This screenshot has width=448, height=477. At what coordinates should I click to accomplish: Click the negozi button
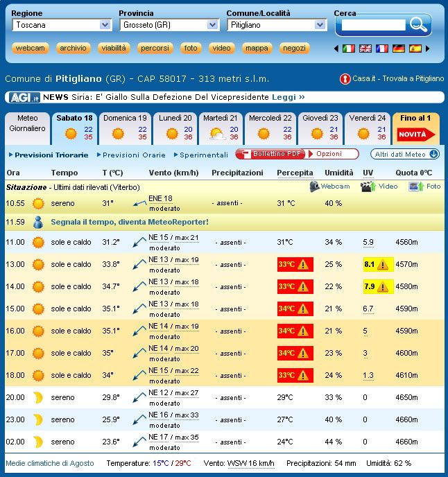coord(294,48)
